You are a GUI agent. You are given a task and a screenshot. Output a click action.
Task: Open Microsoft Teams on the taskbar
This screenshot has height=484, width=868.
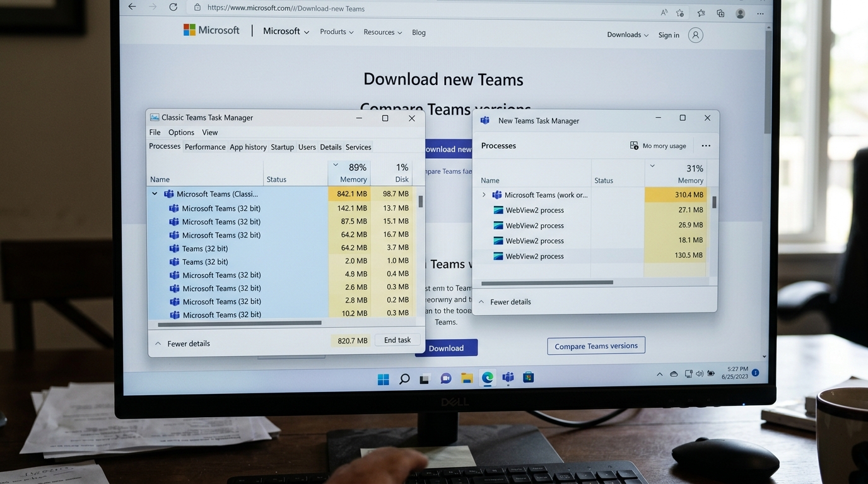coord(508,377)
